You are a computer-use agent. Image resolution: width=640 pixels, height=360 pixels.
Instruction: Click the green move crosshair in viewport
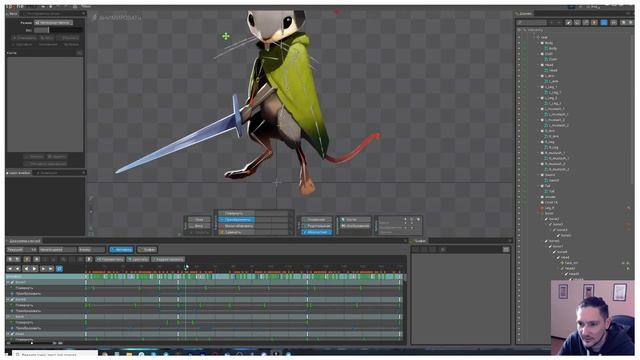pyautogui.click(x=226, y=36)
